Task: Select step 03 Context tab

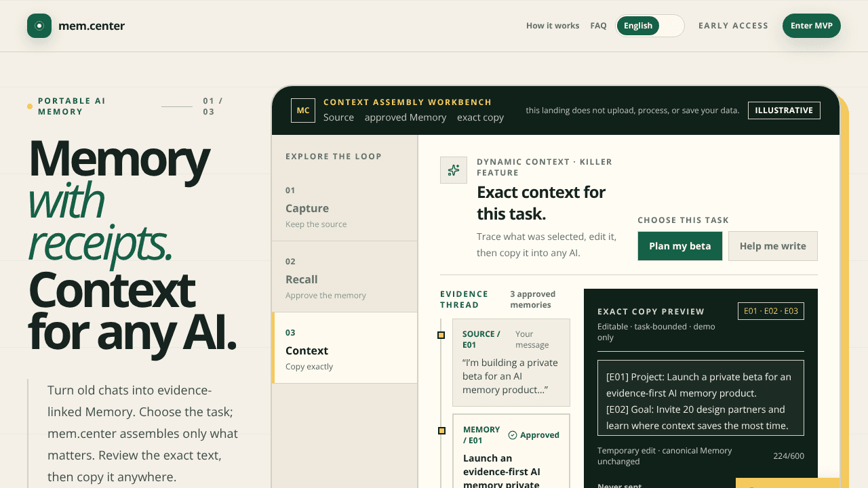Action: tap(344, 348)
